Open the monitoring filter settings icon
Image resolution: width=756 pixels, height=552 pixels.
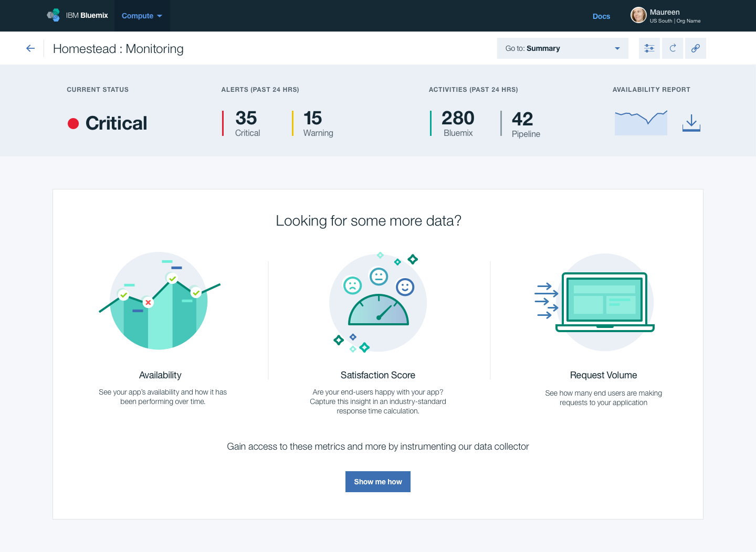coord(649,48)
